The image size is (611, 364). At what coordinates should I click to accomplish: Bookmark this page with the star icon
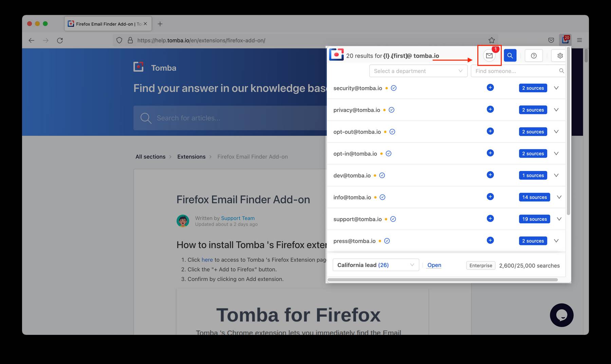[x=492, y=40]
